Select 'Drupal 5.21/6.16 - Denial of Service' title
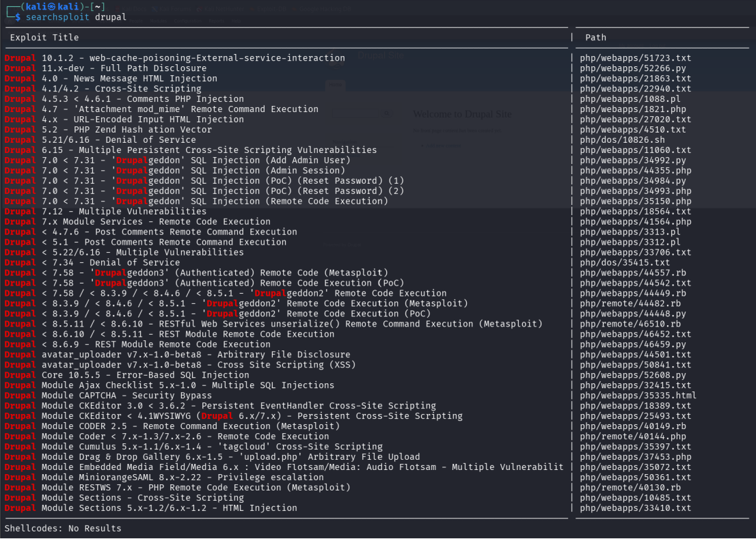Screen dimensions: 756x539 [100, 139]
